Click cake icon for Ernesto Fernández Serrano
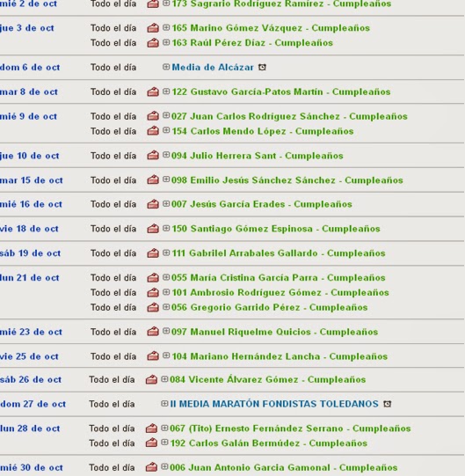Viewport: 465px width, 476px height. 151,428
